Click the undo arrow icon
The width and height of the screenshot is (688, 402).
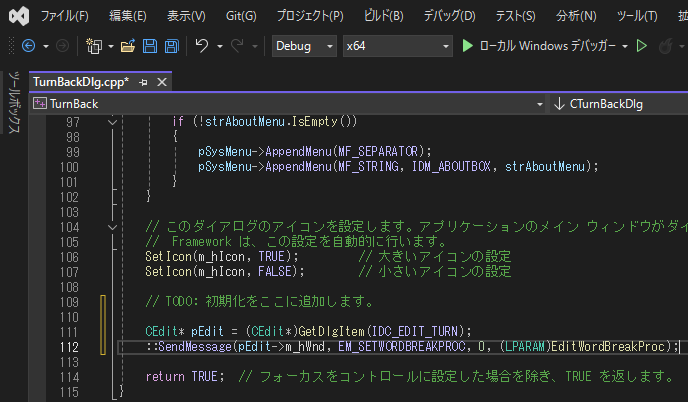click(x=202, y=46)
